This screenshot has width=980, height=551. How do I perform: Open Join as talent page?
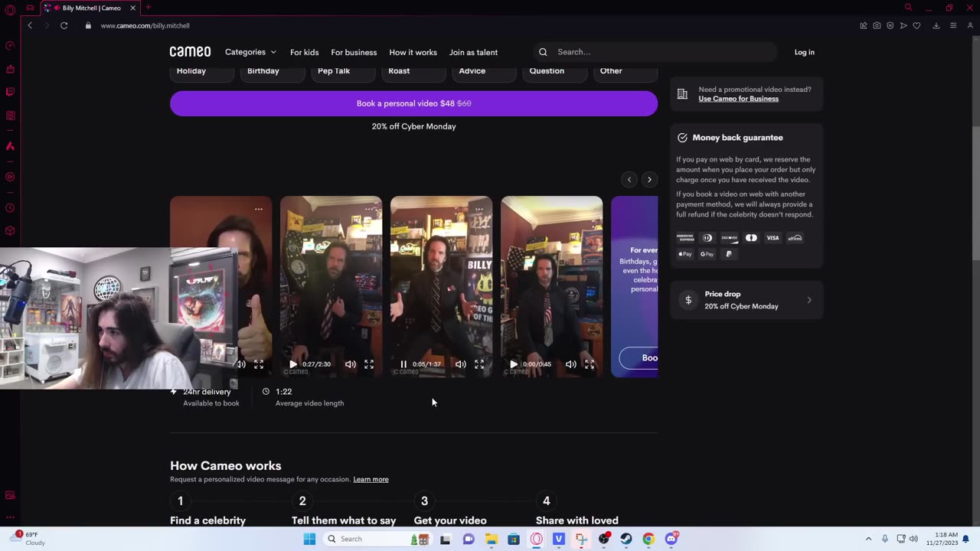[x=473, y=52]
